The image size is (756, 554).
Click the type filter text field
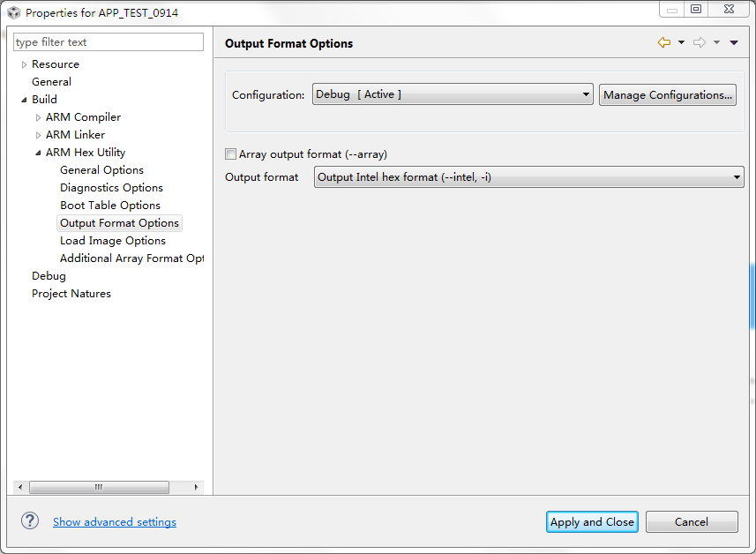[x=109, y=42]
